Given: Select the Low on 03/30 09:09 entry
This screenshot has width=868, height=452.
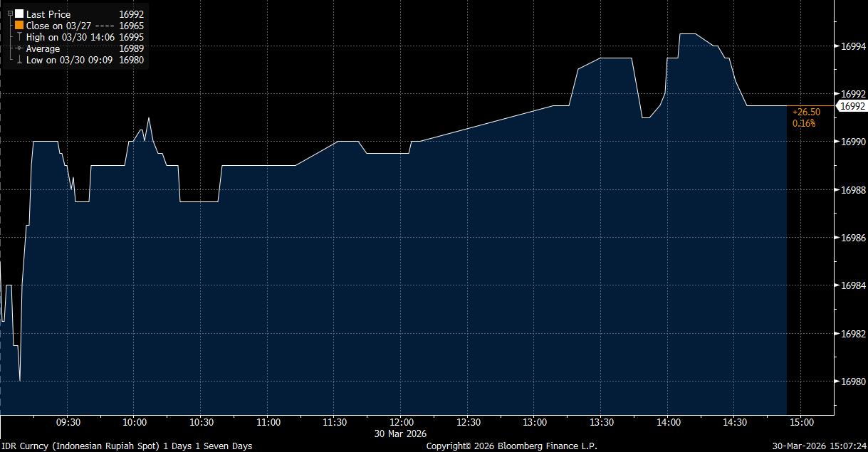Looking at the screenshot, I should 68,61.
